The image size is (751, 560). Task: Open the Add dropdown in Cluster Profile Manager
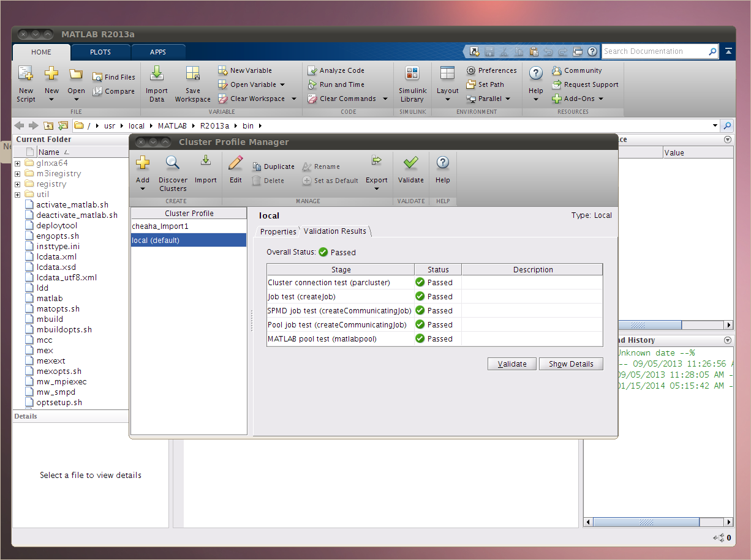point(143,188)
